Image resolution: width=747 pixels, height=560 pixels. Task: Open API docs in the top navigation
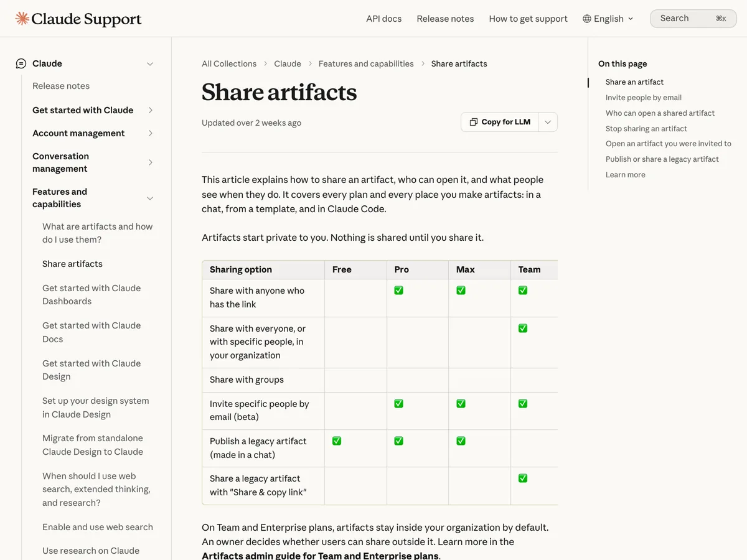[383, 19]
